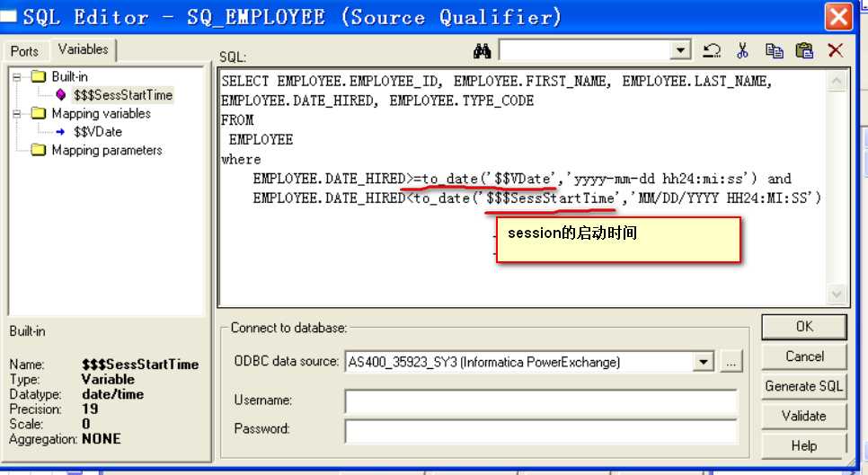This screenshot has width=868, height=475.
Task: Open the ODBC data source dropdown
Action: point(703,362)
